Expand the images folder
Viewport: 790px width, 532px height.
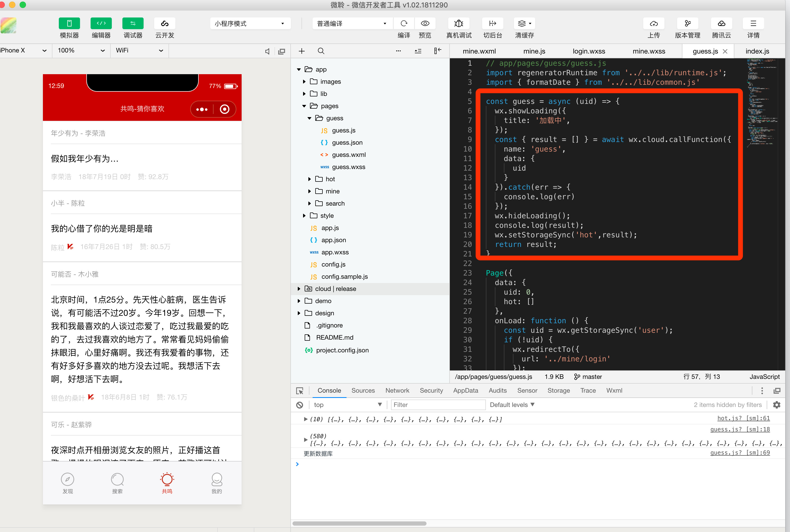click(x=304, y=82)
